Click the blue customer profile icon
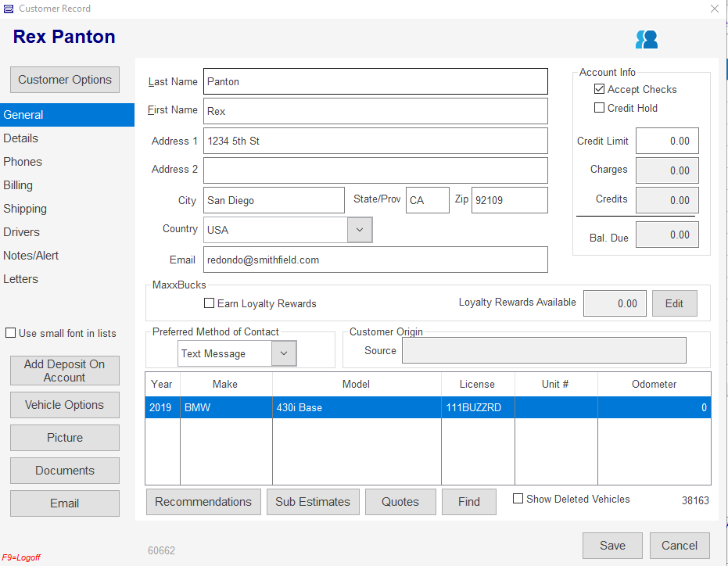The height and width of the screenshot is (566, 728). click(x=647, y=39)
